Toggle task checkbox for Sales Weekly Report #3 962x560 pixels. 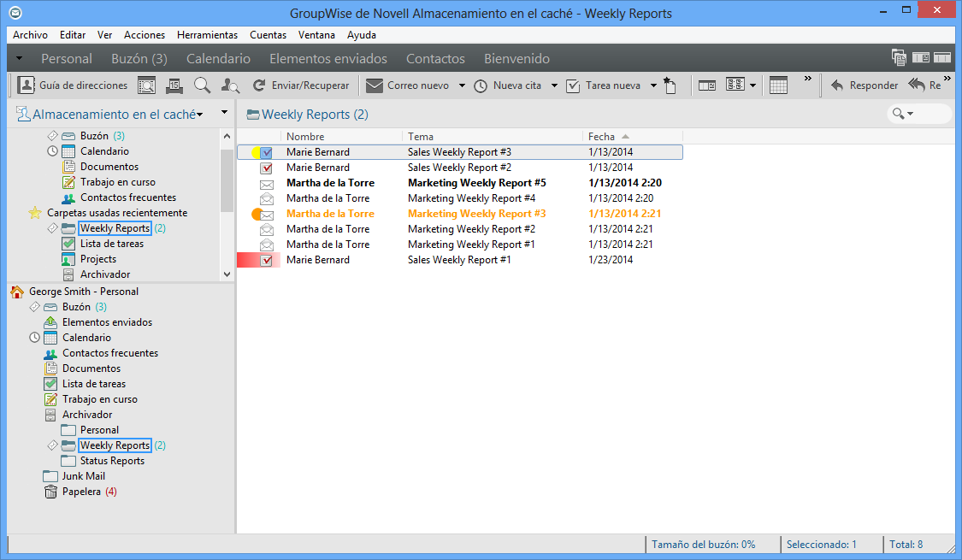pos(266,153)
